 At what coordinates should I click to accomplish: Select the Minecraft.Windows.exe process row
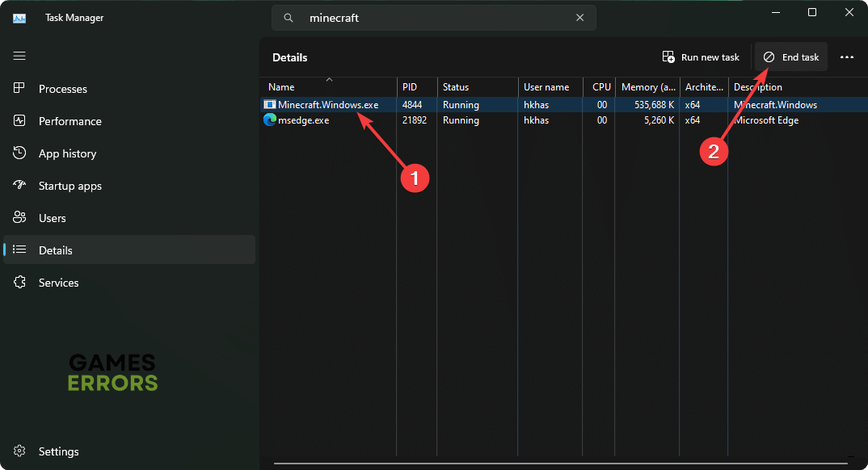(x=328, y=105)
